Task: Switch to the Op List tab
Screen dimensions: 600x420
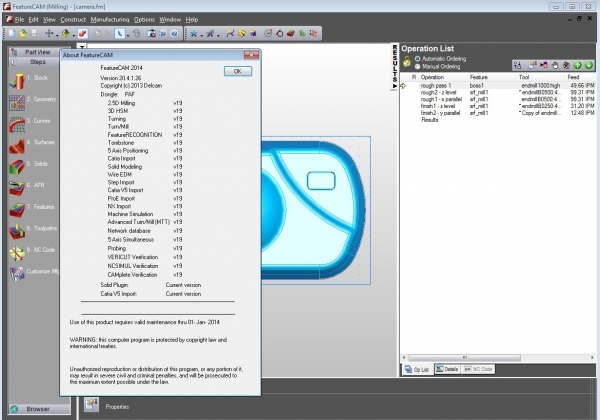Action: (x=417, y=369)
